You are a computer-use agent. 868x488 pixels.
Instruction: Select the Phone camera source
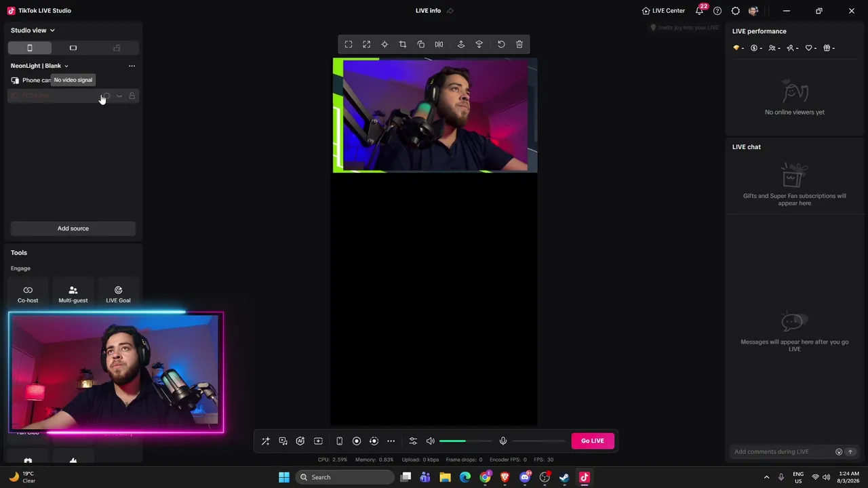[73, 81]
